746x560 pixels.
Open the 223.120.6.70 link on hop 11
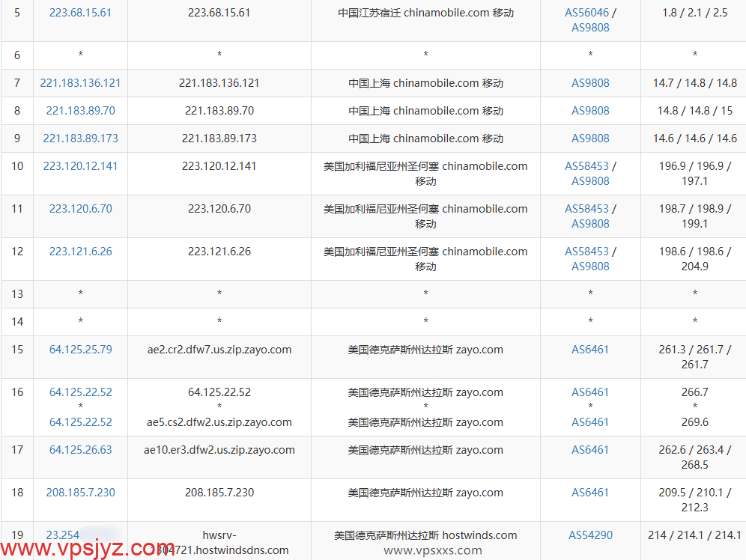pyautogui.click(x=80, y=208)
